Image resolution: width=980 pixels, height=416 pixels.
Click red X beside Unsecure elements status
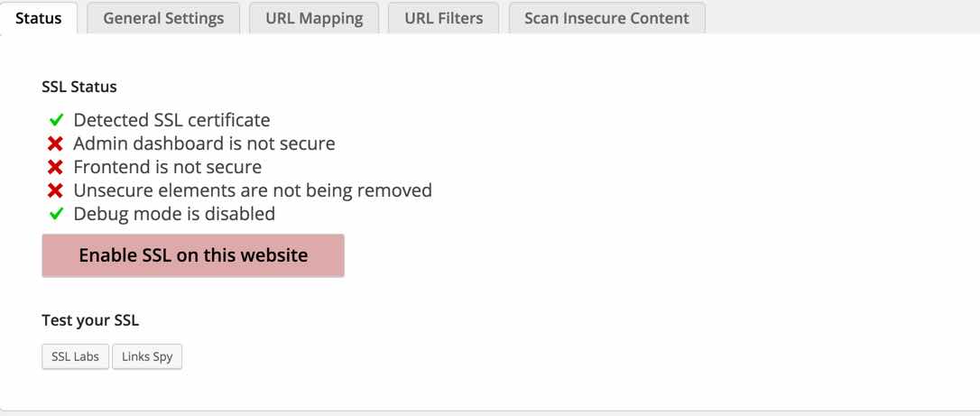point(56,190)
